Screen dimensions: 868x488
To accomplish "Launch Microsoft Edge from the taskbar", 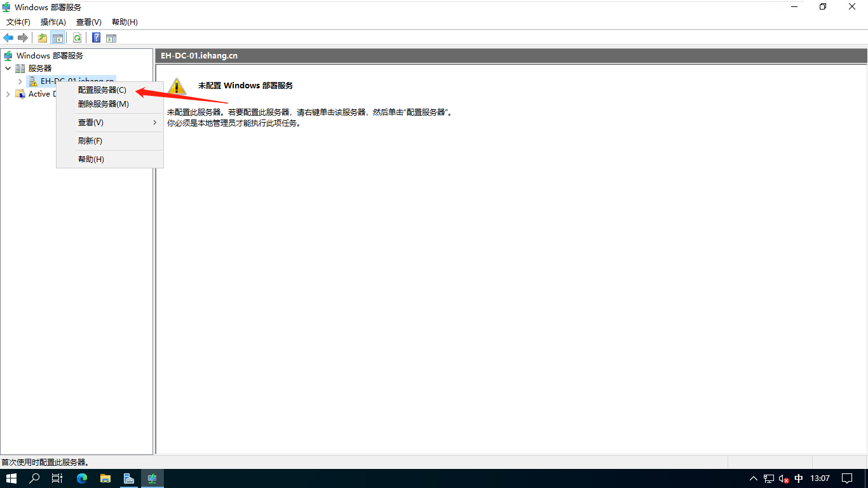I will click(x=82, y=478).
